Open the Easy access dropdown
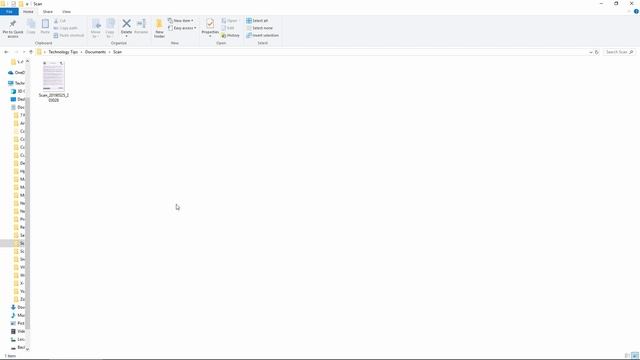The width and height of the screenshot is (640, 360). click(x=182, y=28)
